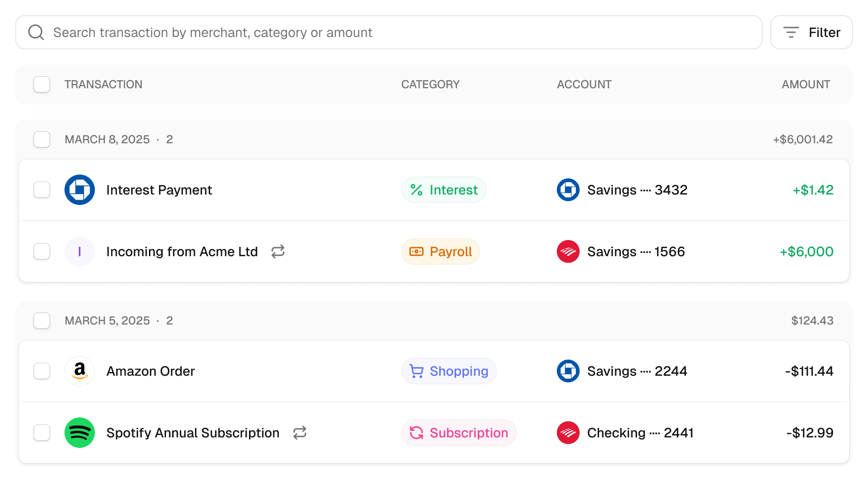
Task: Click the Bank of America logo on Savings 1566
Action: (568, 251)
